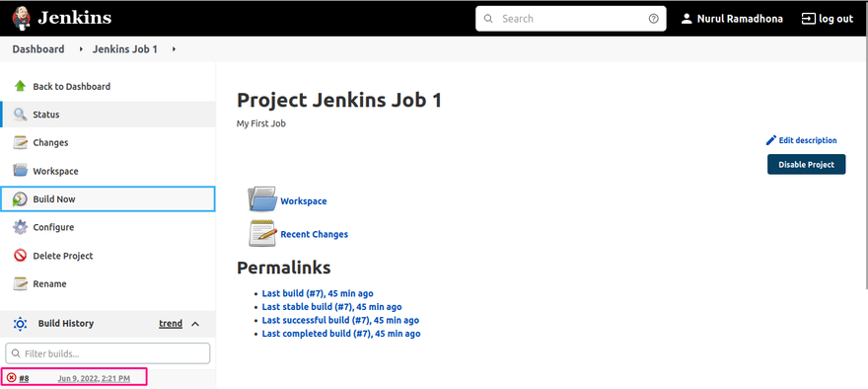Open the Recent Changes link
This screenshot has height=389, width=868.
[315, 234]
